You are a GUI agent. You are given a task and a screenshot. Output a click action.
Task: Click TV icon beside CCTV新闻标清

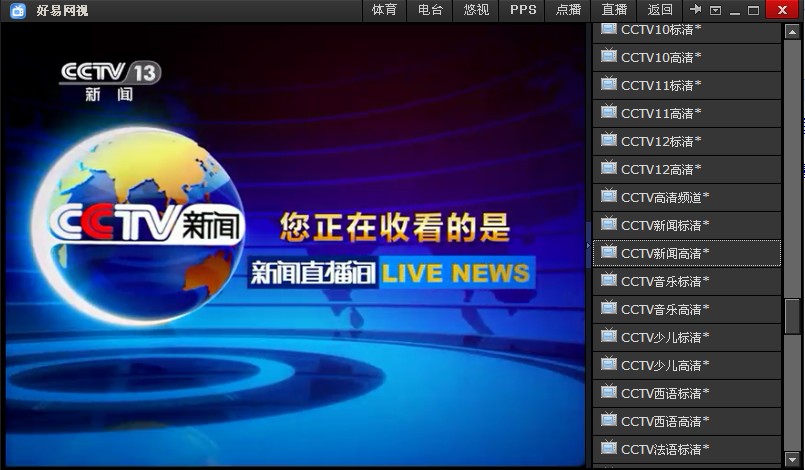(x=608, y=223)
